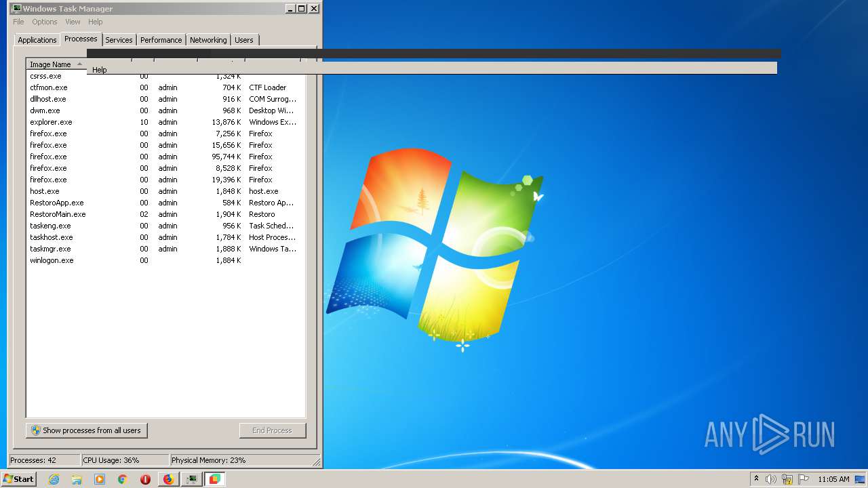The width and height of the screenshot is (868, 488).
Task: Select firefox.exe using 8,528 K
Action: (x=166, y=168)
